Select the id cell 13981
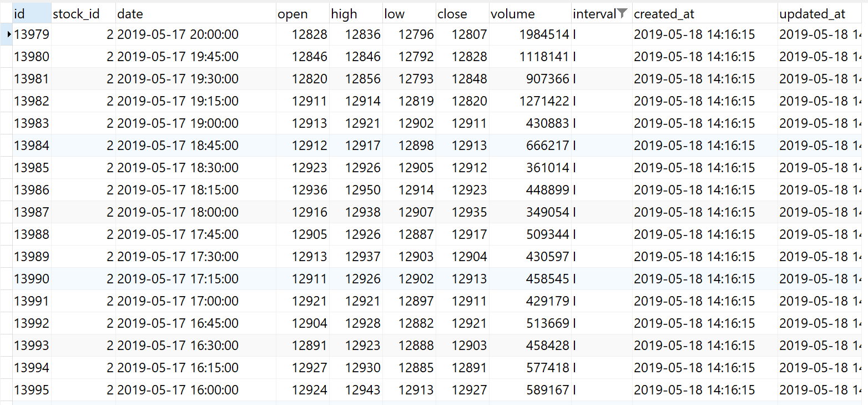Image resolution: width=868 pixels, height=405 pixels. point(32,79)
